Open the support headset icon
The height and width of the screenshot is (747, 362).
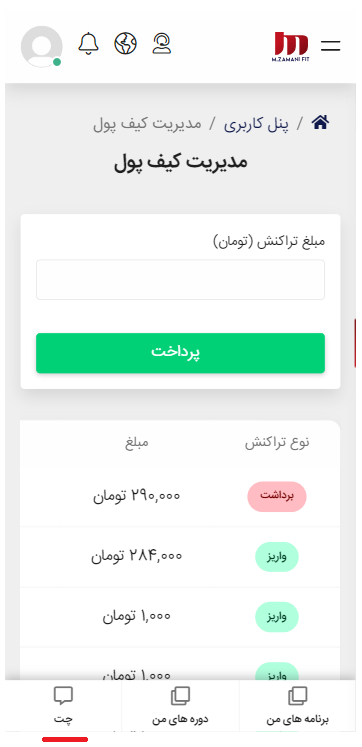(x=162, y=44)
